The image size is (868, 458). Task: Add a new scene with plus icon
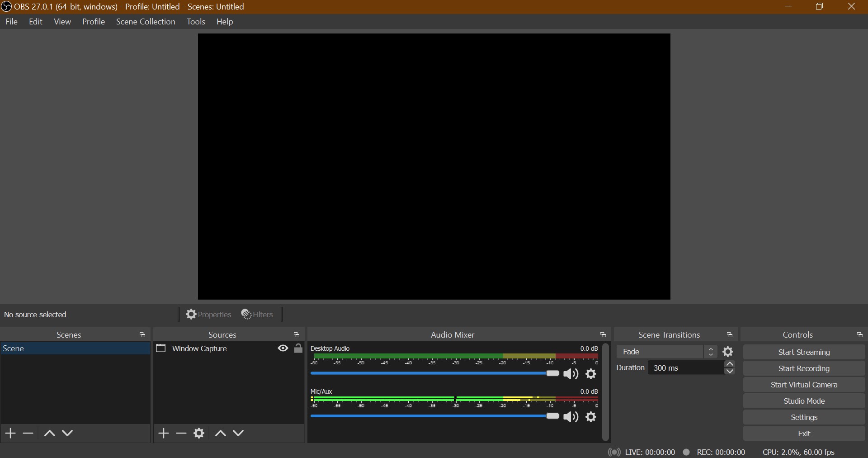click(10, 433)
